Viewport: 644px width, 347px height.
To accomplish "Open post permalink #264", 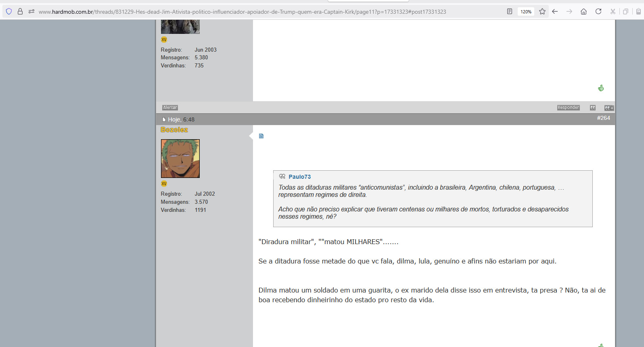I will click(604, 118).
